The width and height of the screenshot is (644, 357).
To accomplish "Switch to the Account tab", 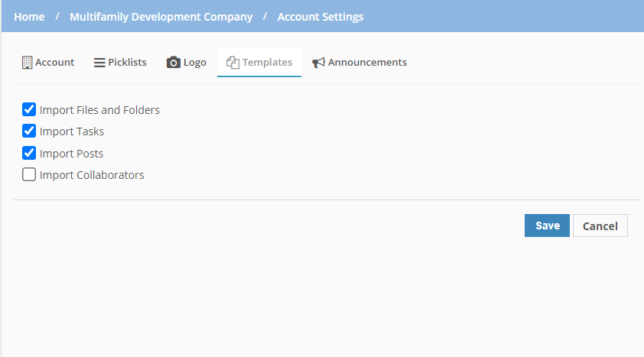I will pyautogui.click(x=48, y=63).
